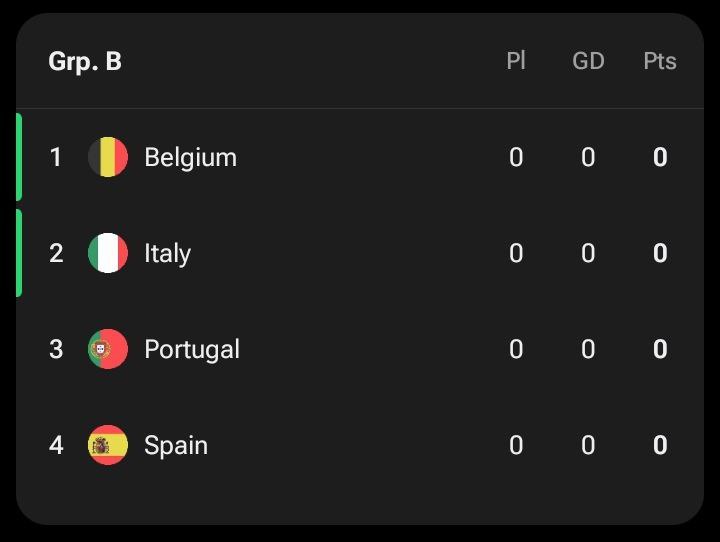Click Italy's rank number 2
720x542 pixels.
click(56, 253)
